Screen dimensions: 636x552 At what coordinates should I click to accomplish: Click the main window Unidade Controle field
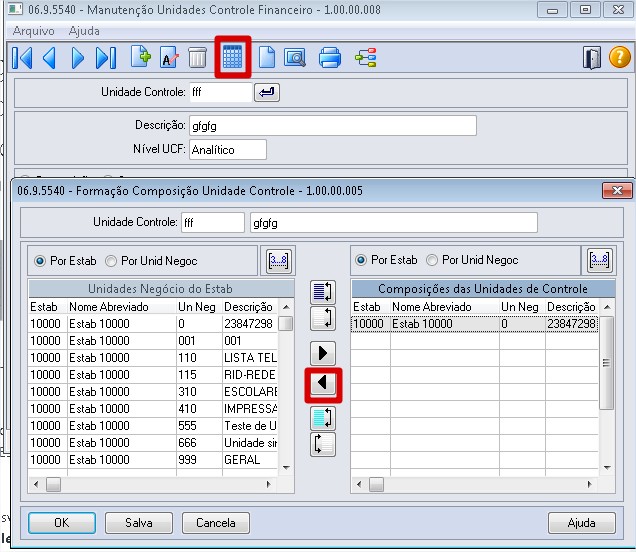point(220,92)
